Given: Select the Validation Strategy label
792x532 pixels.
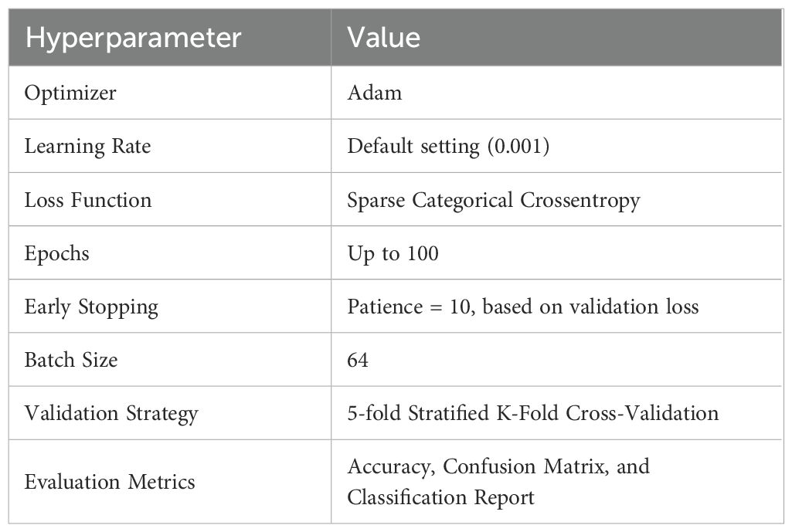Looking at the screenshot, I should click(111, 413).
